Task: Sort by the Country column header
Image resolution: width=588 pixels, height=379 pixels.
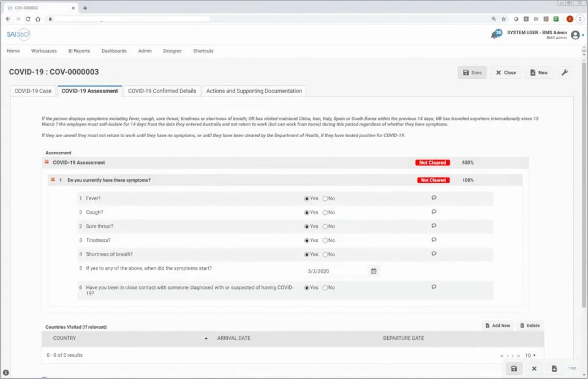Action: tap(64, 338)
